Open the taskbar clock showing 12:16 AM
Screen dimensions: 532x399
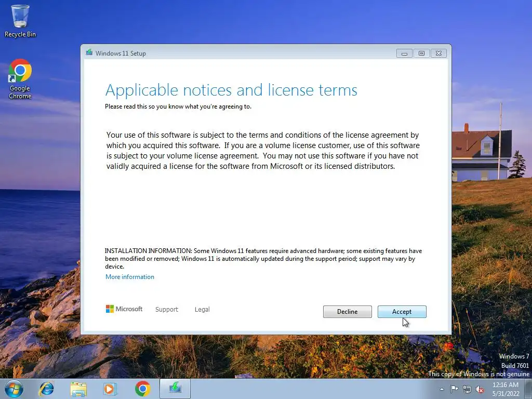click(506, 389)
